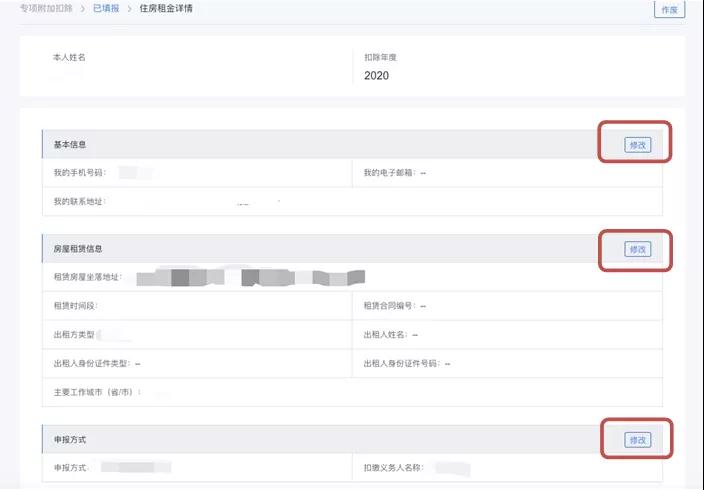Open the 已填报 breadcrumb link

click(108, 8)
